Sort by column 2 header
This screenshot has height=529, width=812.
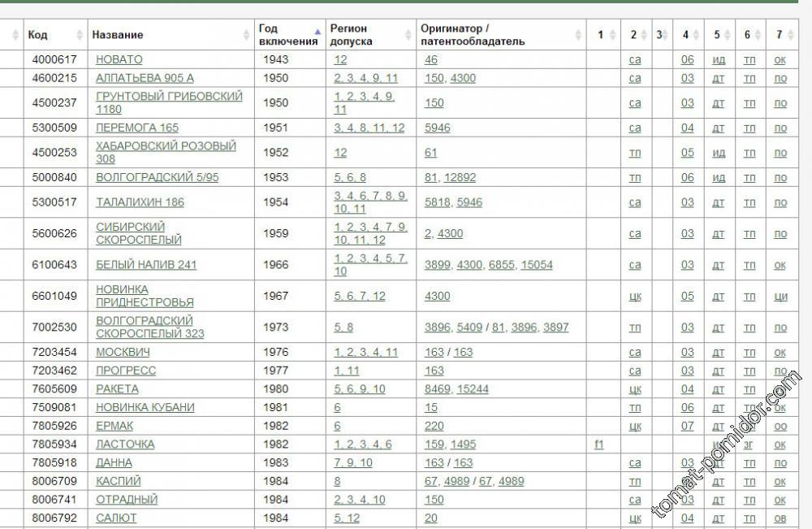click(x=636, y=35)
